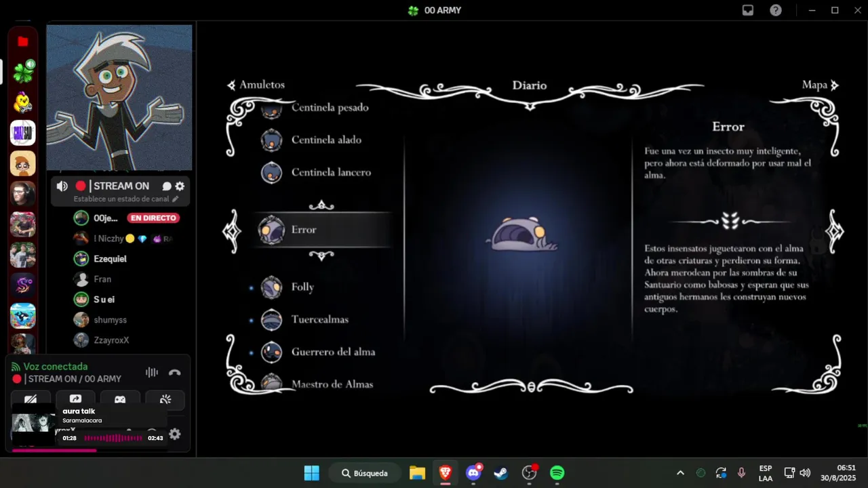Image resolution: width=868 pixels, height=488 pixels.
Task: Open the purple S logo server icon
Action: pos(22,285)
